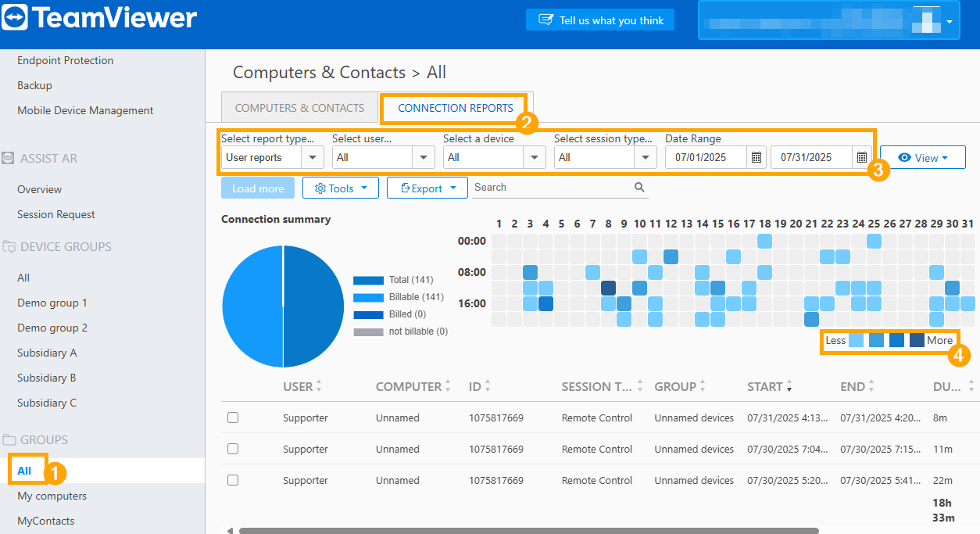
Task: Select Subsidiary B device group
Action: click(x=47, y=378)
